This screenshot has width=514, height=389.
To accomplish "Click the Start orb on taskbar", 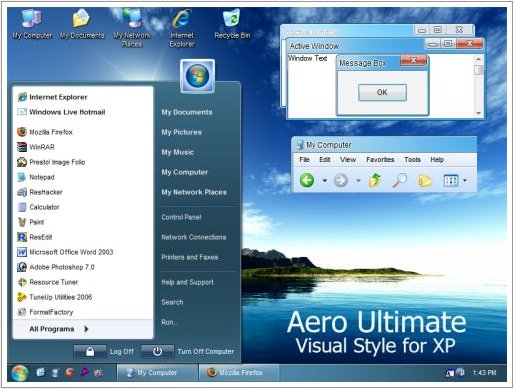I will coord(20,373).
